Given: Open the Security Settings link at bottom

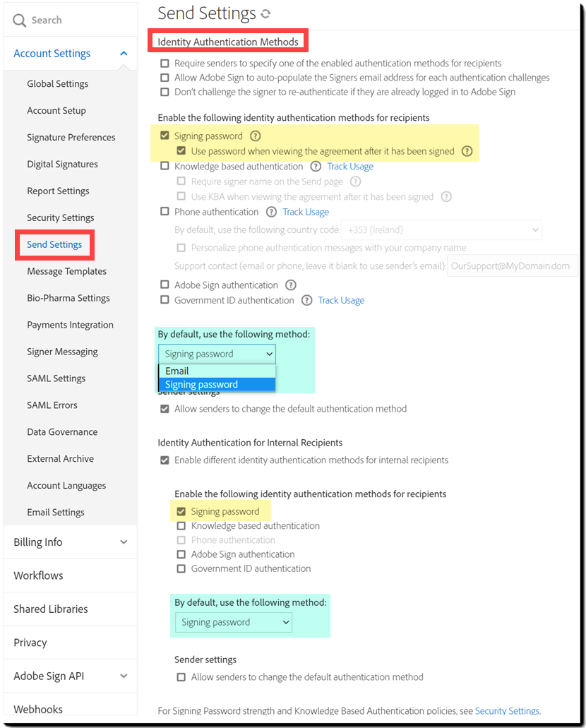Looking at the screenshot, I should tap(507, 711).
